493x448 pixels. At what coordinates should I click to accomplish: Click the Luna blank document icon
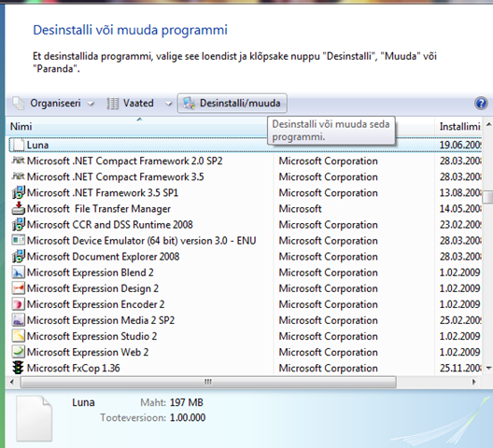pos(19,145)
